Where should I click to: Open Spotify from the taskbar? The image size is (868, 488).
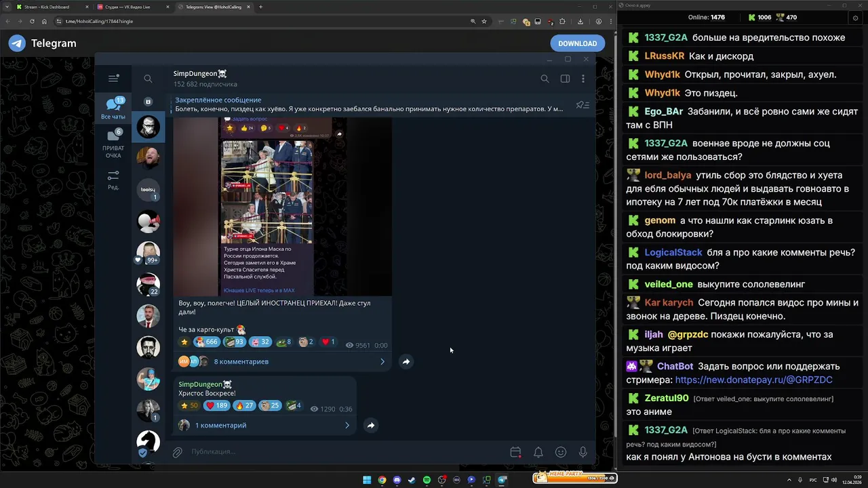pyautogui.click(x=427, y=480)
